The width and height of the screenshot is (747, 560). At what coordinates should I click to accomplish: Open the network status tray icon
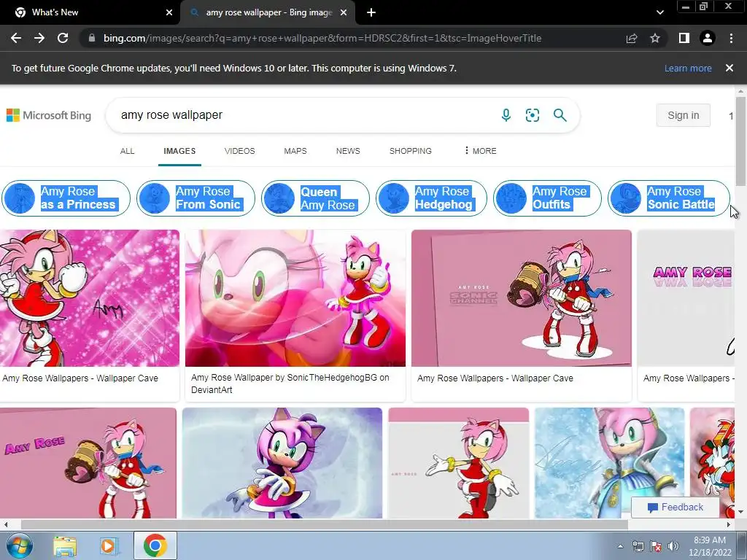pos(638,546)
